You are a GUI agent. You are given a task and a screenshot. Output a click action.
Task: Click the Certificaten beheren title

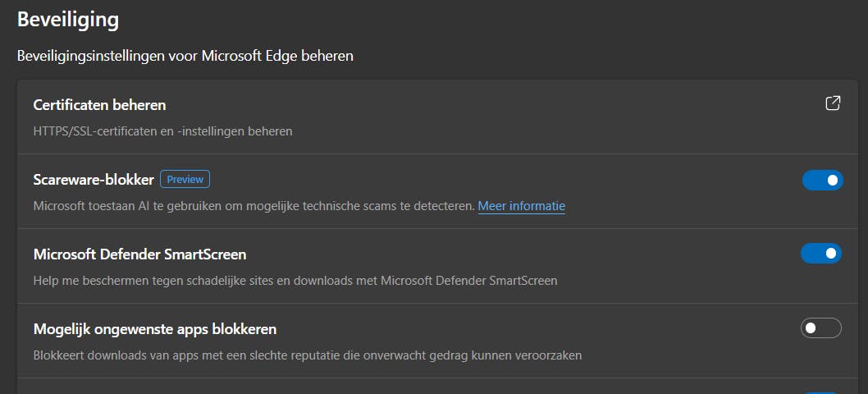coord(99,105)
